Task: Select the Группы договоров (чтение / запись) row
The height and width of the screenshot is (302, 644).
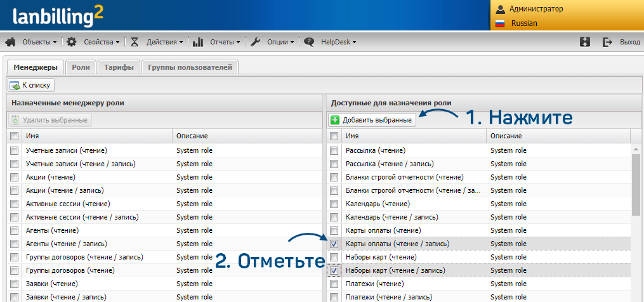Action: pyautogui.click(x=164, y=257)
